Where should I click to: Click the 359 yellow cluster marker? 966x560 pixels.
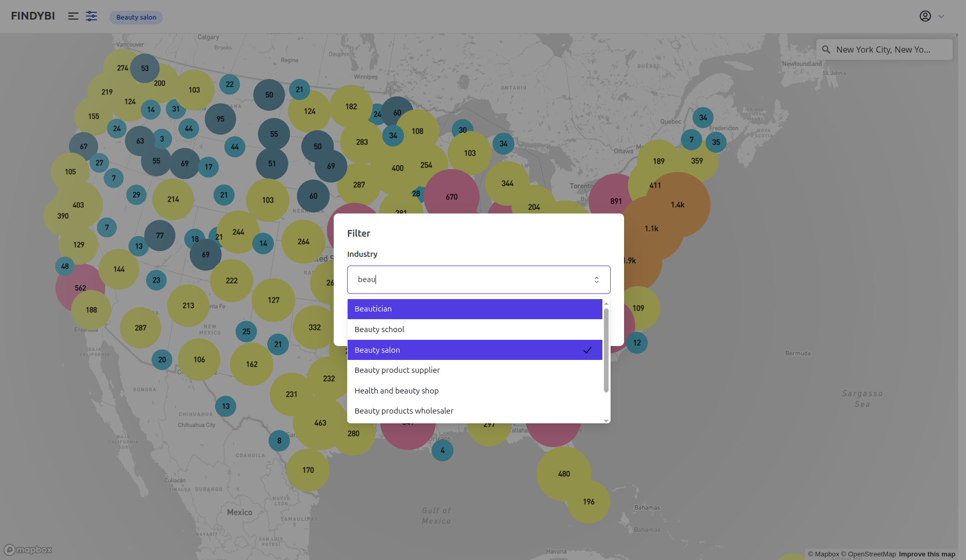697,161
